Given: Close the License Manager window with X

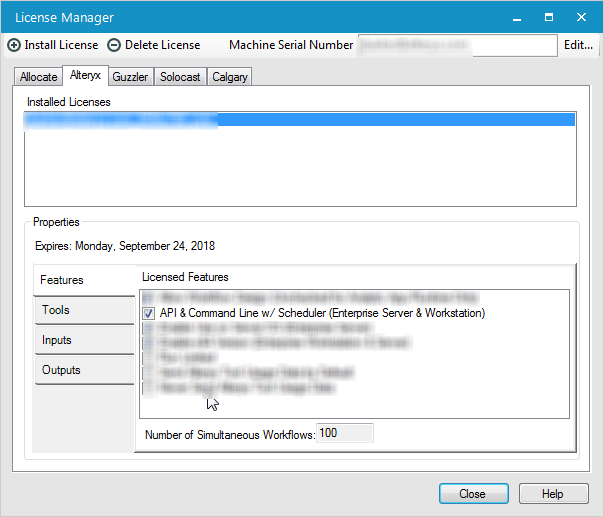Looking at the screenshot, I should pos(581,18).
